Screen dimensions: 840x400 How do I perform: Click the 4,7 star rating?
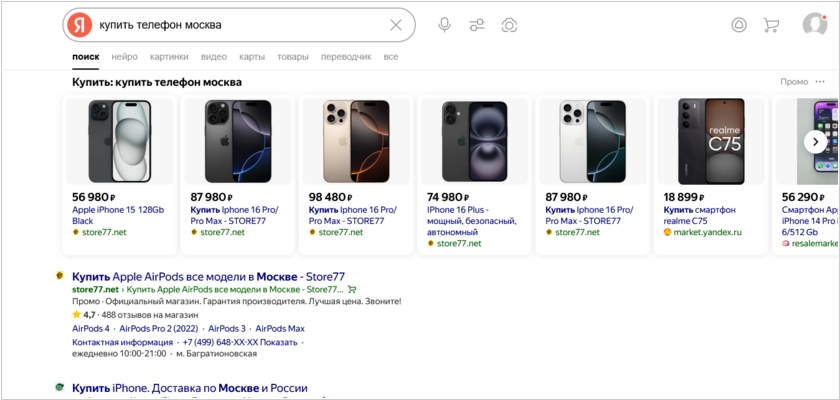(x=83, y=315)
